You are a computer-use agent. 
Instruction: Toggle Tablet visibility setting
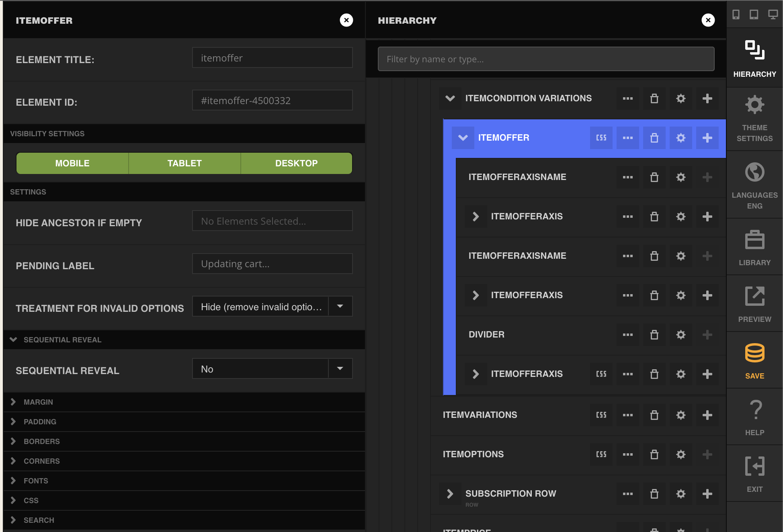coord(184,163)
